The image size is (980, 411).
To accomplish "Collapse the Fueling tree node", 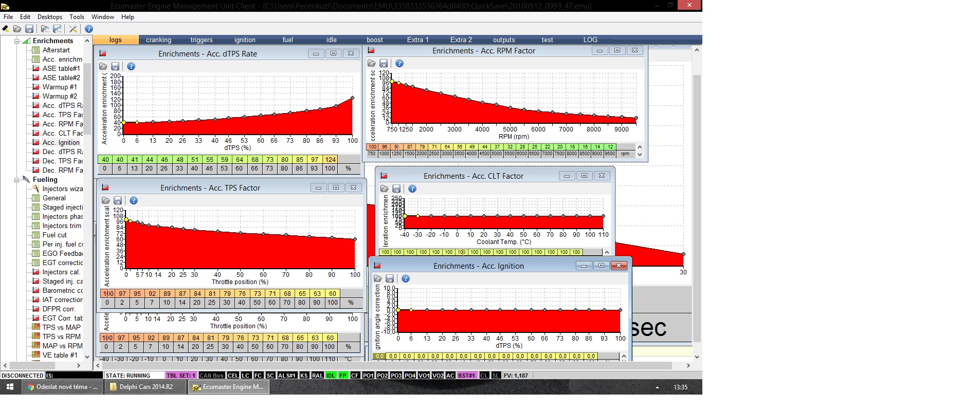I will click(17, 180).
